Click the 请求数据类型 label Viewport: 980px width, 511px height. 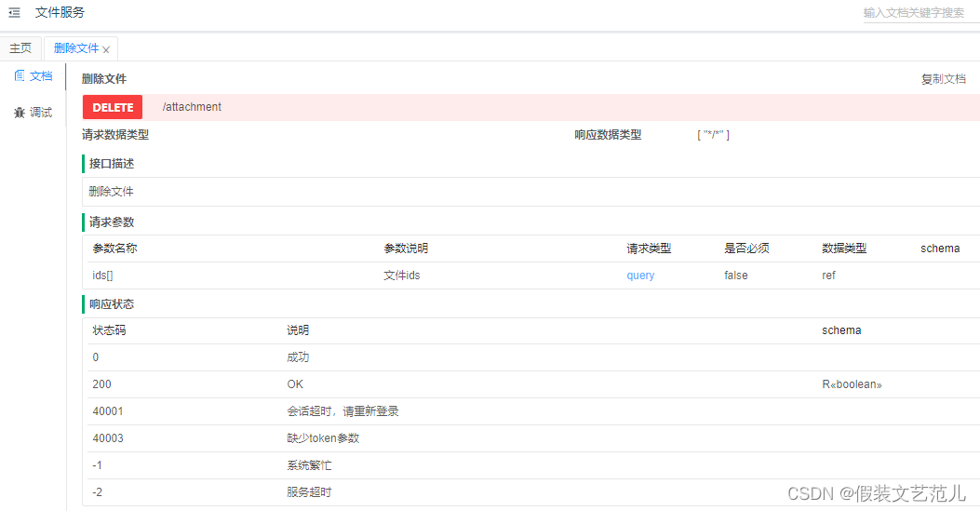(115, 135)
